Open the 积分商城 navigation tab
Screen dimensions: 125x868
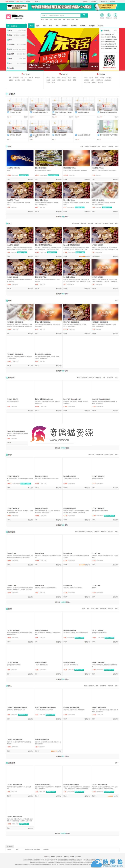pos(74,26)
